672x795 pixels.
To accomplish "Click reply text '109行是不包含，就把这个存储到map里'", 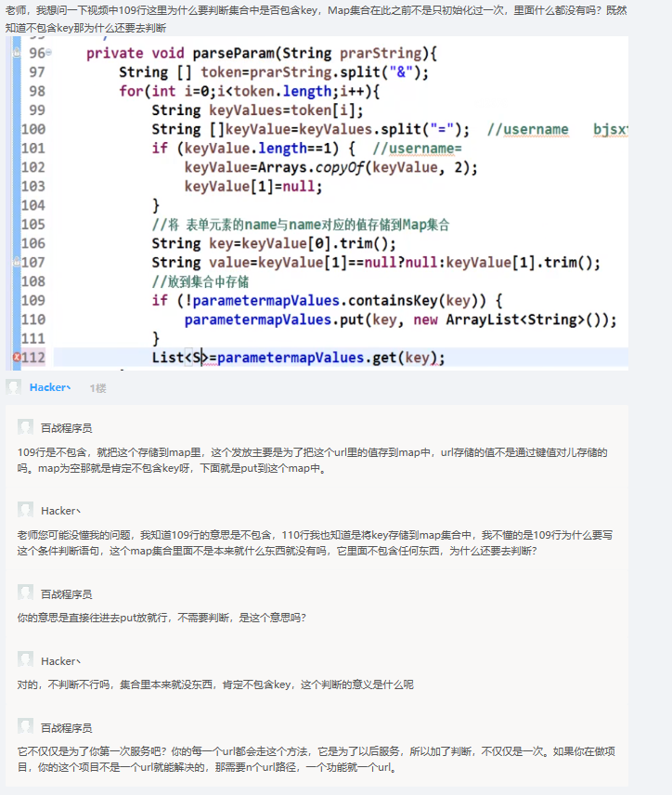I will click(x=312, y=461).
